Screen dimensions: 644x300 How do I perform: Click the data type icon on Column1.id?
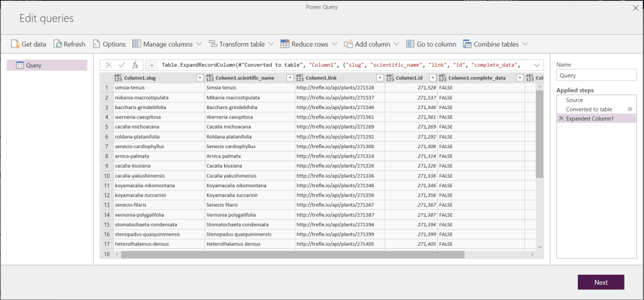tap(390, 78)
